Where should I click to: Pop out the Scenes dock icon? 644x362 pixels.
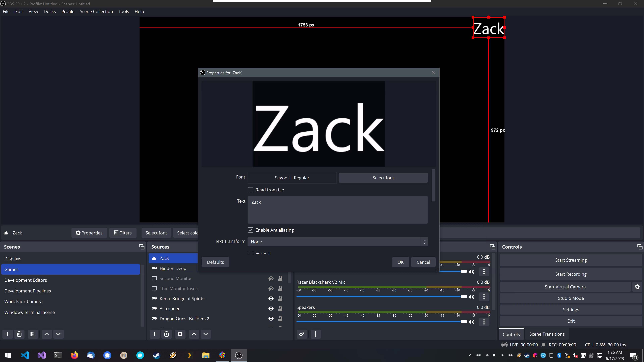[x=142, y=247]
